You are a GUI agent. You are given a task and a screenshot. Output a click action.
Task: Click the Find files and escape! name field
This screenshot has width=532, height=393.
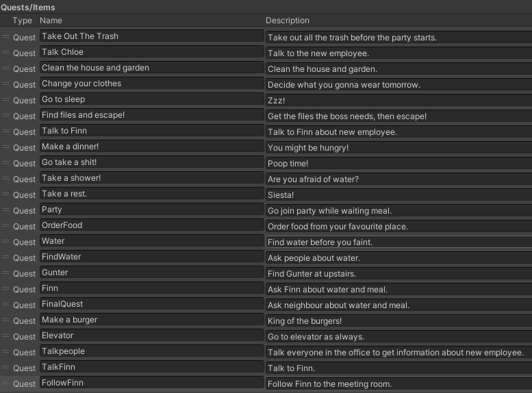(151, 116)
